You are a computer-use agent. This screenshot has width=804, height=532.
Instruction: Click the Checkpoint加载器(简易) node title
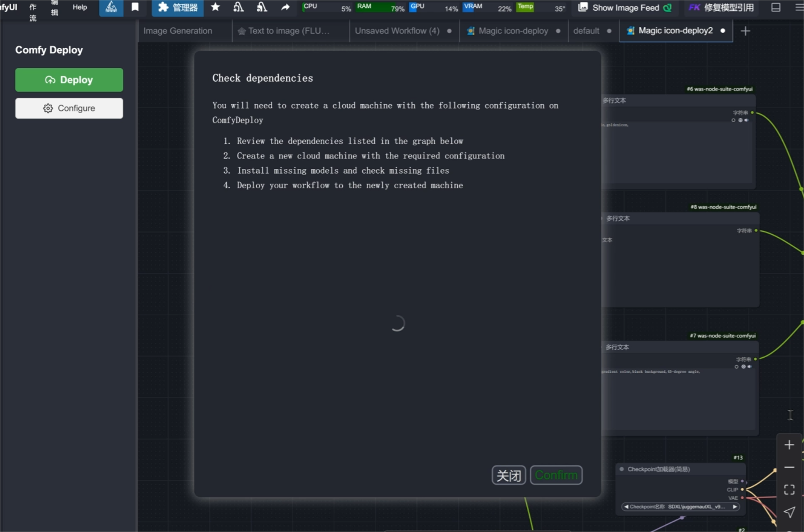click(659, 469)
